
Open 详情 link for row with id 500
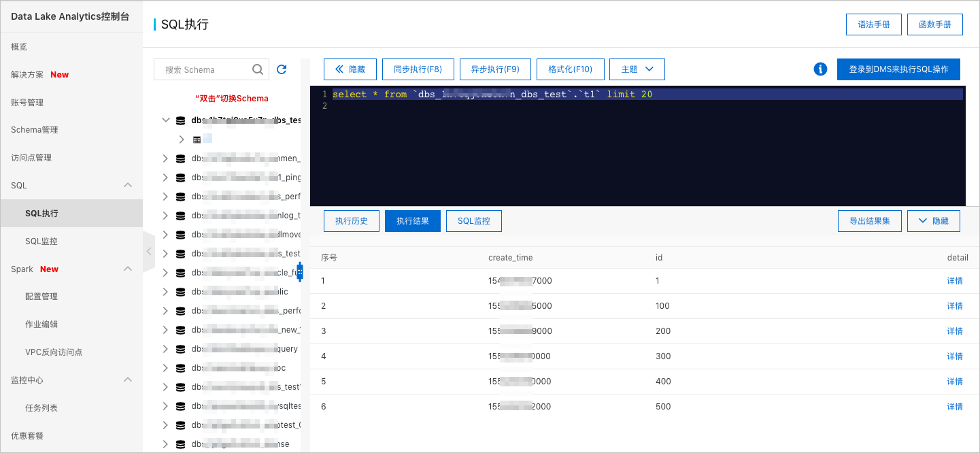[x=955, y=407]
